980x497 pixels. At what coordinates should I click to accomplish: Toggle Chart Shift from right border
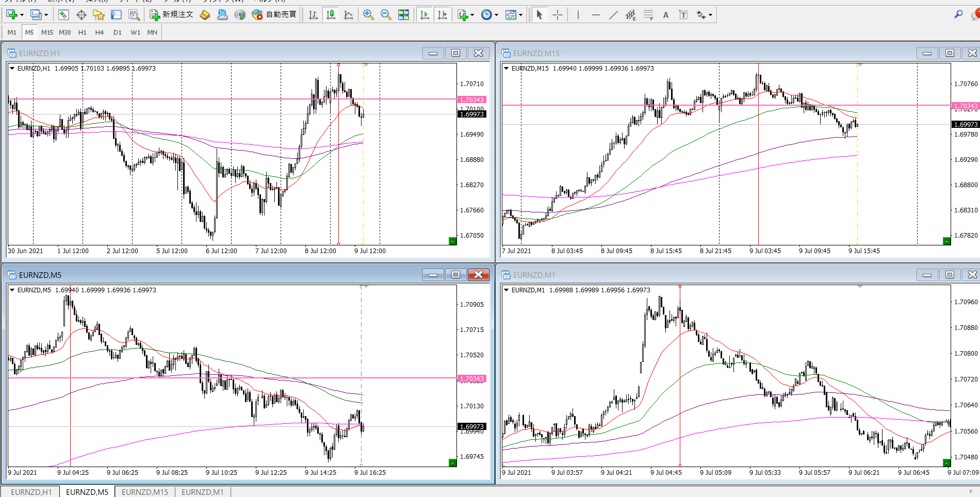pos(443,14)
